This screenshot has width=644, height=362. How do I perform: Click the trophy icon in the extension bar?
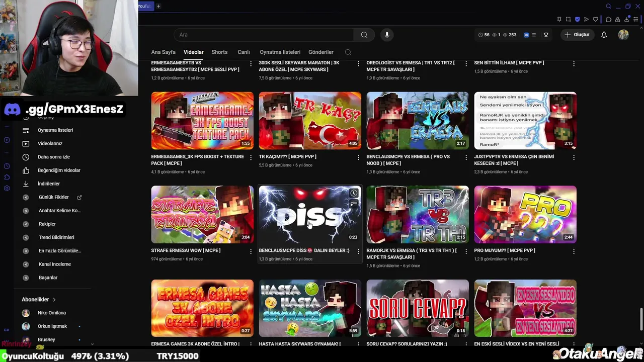pos(546,35)
